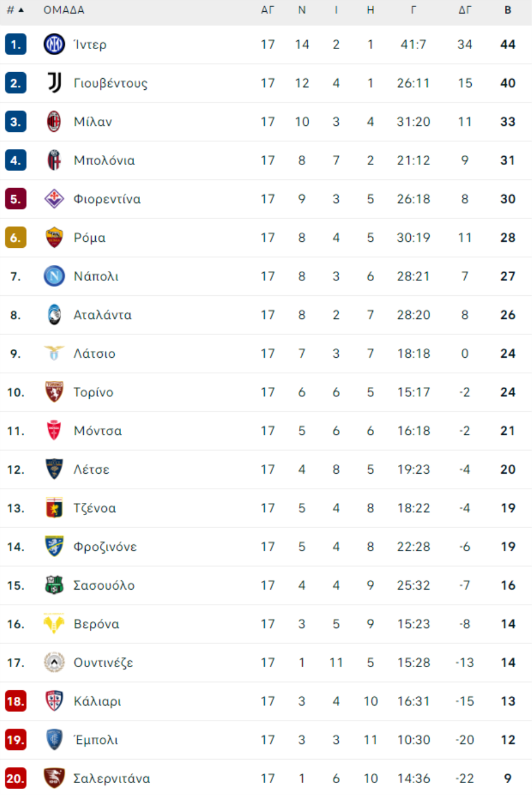Sort by the B points column header
The image size is (532, 795).
click(508, 10)
